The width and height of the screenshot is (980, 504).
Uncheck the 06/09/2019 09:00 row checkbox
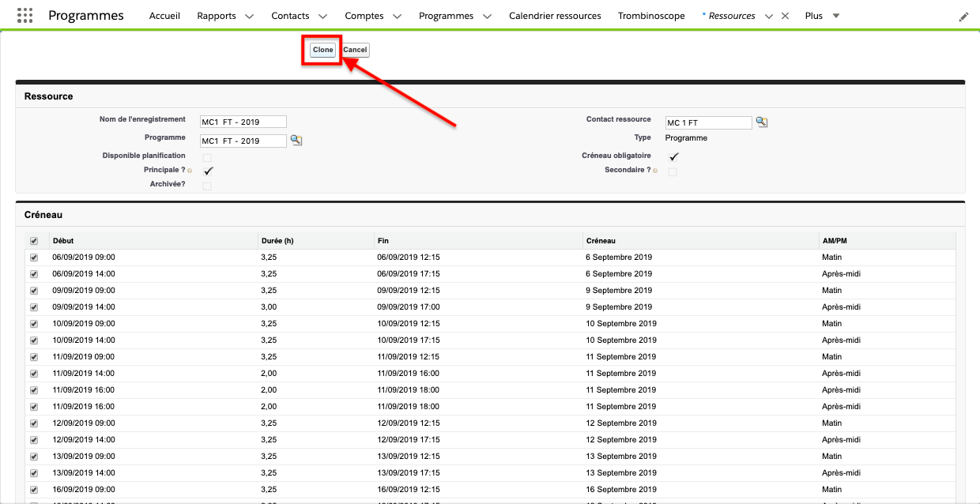pyautogui.click(x=33, y=258)
